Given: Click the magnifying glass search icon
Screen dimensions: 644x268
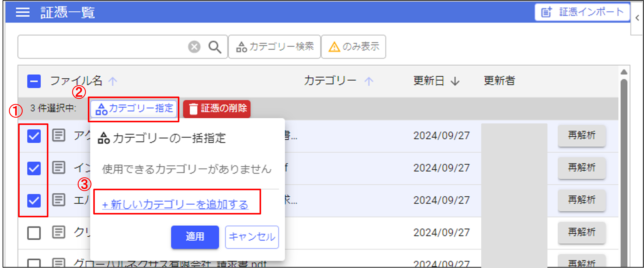Looking at the screenshot, I should 215,47.
